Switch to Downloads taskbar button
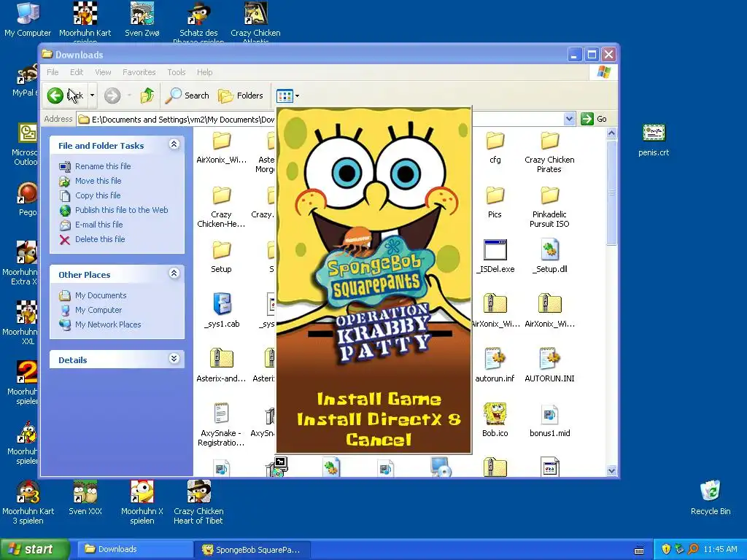The height and width of the screenshot is (560, 747). [x=134, y=550]
